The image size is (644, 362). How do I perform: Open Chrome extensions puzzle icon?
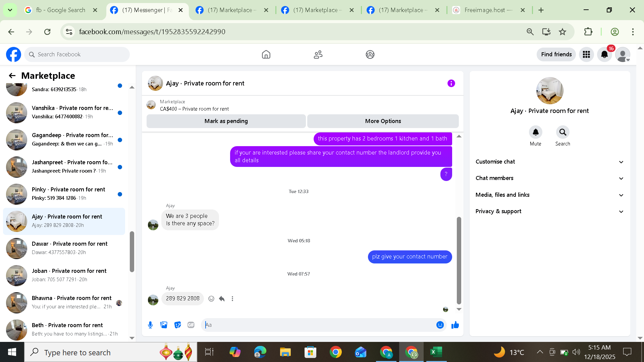[588, 32]
